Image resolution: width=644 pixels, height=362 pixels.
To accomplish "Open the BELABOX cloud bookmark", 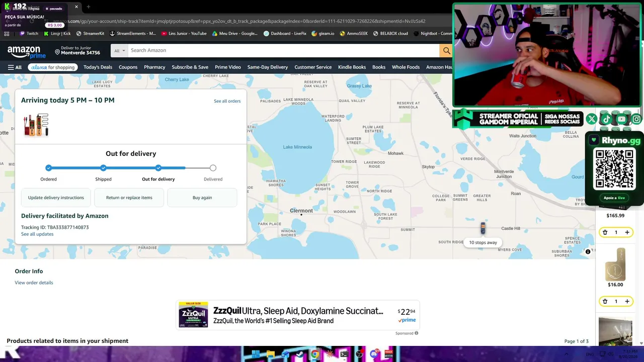I will (x=390, y=34).
